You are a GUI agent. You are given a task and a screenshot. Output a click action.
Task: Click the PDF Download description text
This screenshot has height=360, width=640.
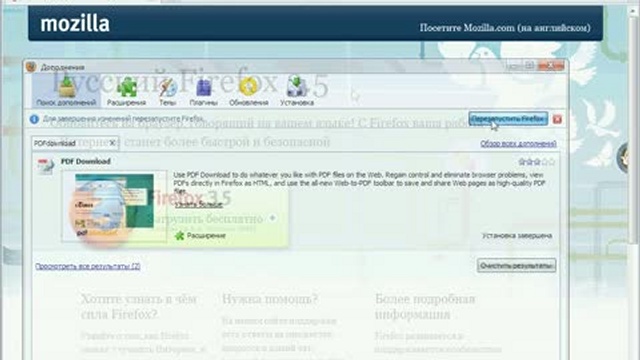point(359,183)
